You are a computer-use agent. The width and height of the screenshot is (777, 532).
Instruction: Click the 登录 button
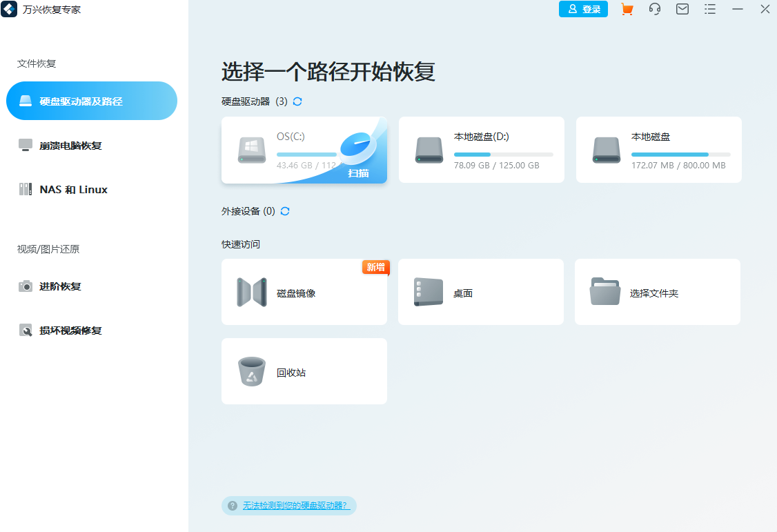583,9
